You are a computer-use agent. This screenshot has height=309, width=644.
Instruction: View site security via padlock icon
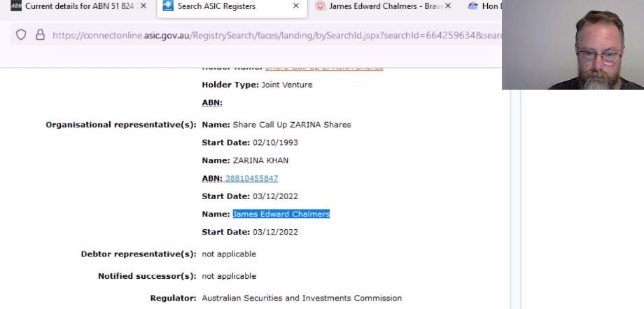(x=41, y=35)
